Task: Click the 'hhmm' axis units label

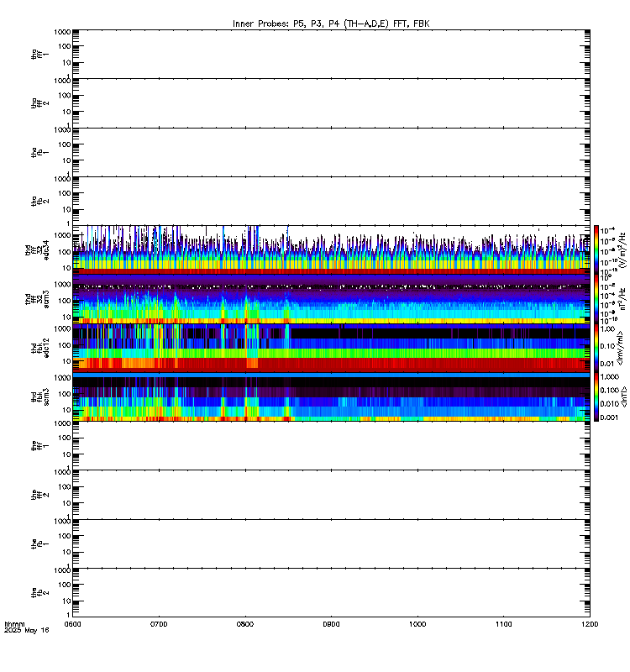Action: click(x=15, y=624)
